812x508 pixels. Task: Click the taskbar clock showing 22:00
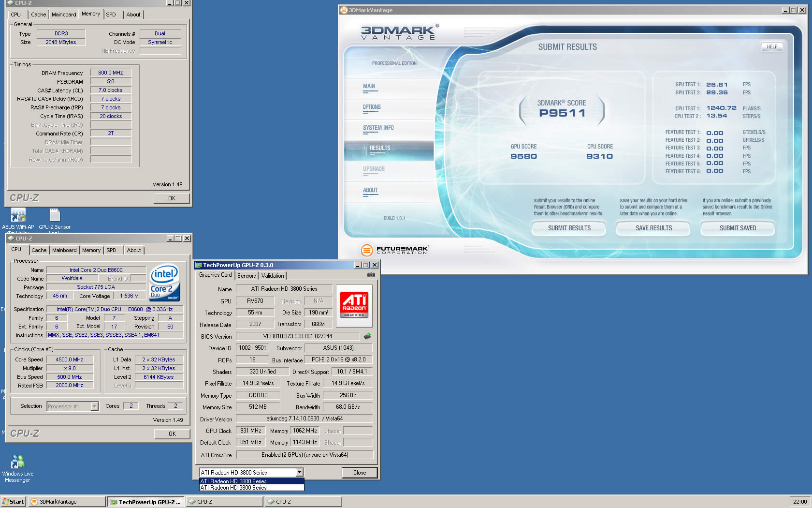pyautogui.click(x=800, y=502)
